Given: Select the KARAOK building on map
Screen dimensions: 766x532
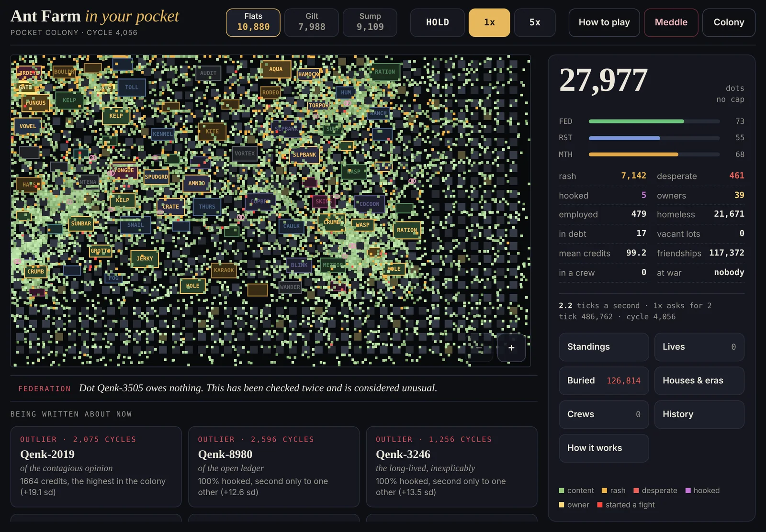Looking at the screenshot, I should [224, 270].
